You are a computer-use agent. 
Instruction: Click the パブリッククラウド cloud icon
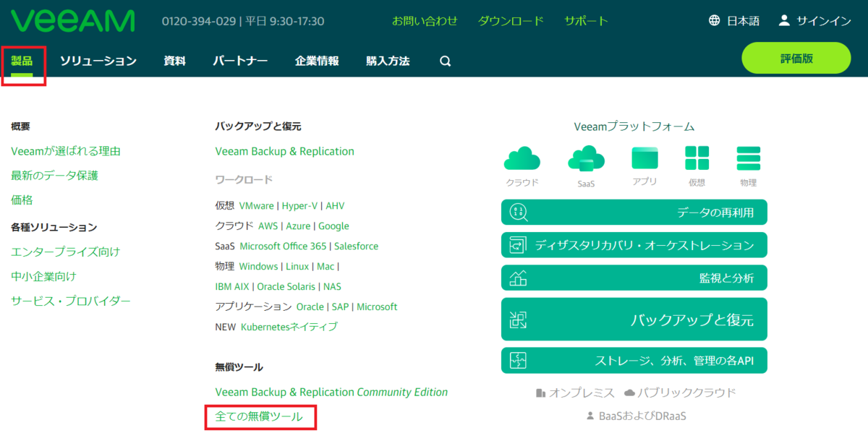629,393
